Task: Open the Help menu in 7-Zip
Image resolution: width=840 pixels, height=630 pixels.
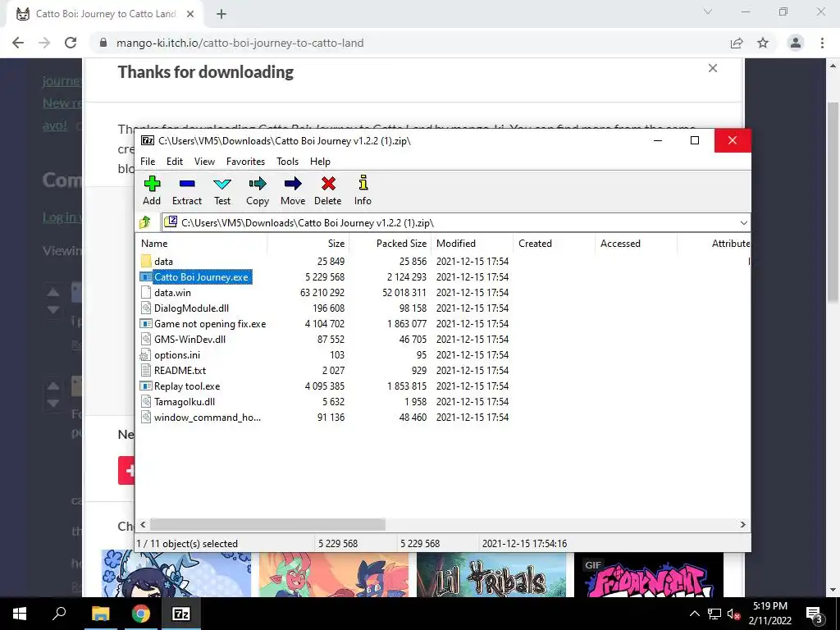Action: (x=321, y=162)
